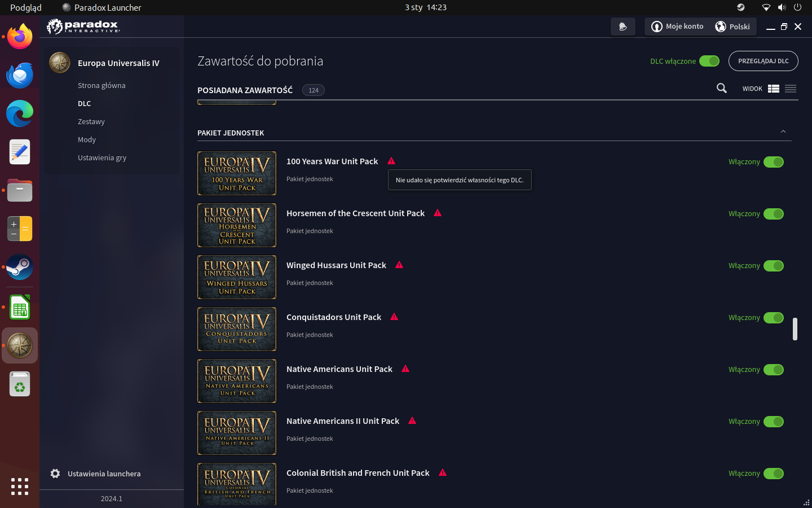
Task: Open Steam from the dock
Action: pyautogui.click(x=20, y=267)
